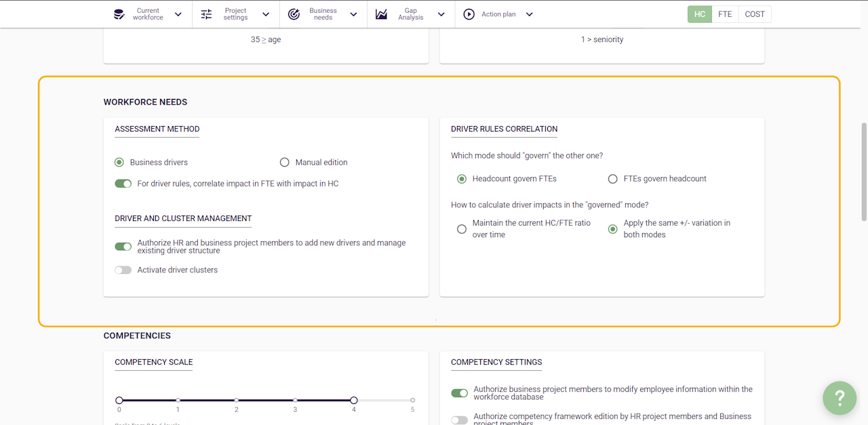Image resolution: width=868 pixels, height=425 pixels.
Task: Open the Gap Analysis menu
Action: pyautogui.click(x=411, y=14)
